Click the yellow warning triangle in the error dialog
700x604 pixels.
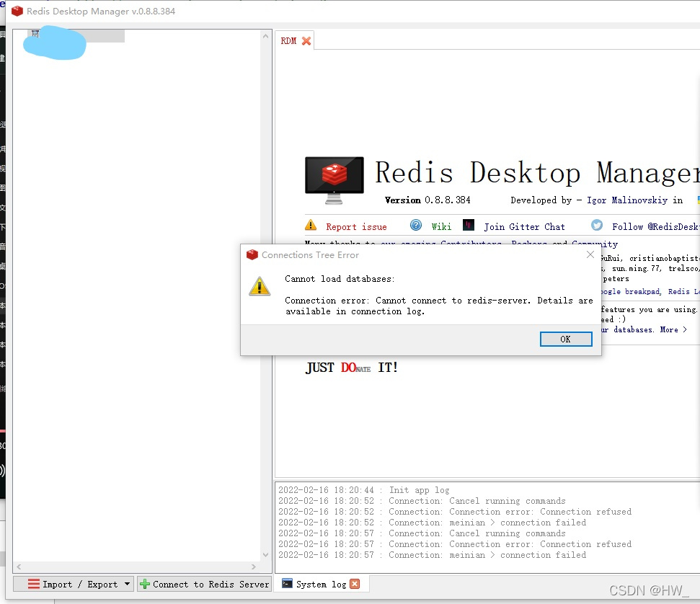(260, 285)
